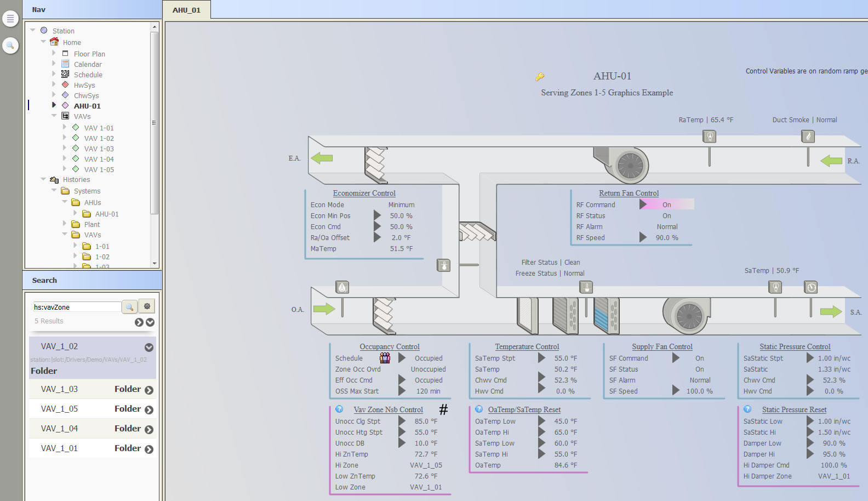
Task: Click the air filter graphic
Action: coord(528,315)
